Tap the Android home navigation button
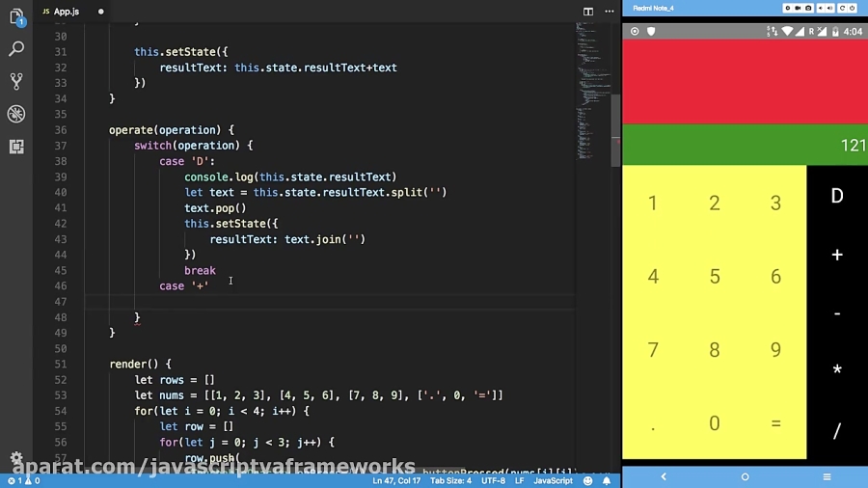Screen dimensions: 868x488 click(745, 476)
